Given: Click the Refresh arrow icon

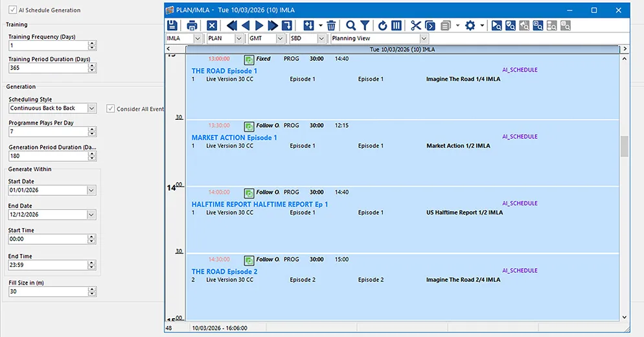Looking at the screenshot, I should coord(382,25).
